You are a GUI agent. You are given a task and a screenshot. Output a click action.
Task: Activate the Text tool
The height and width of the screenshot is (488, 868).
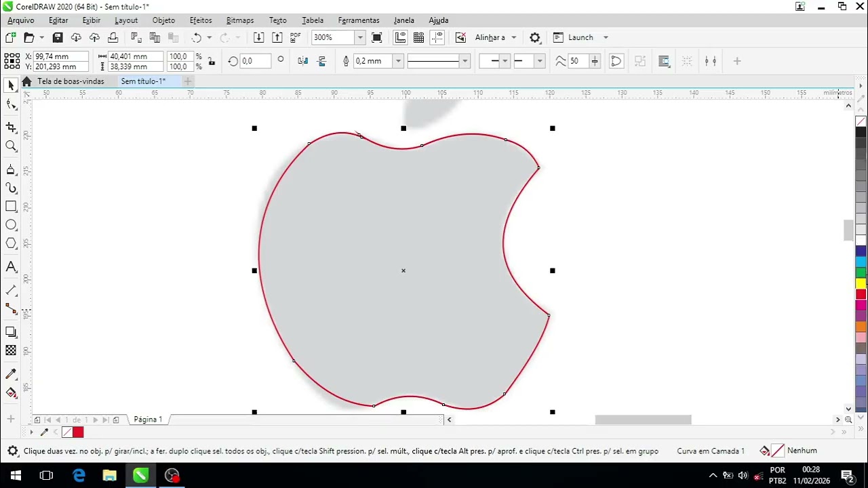click(x=11, y=267)
